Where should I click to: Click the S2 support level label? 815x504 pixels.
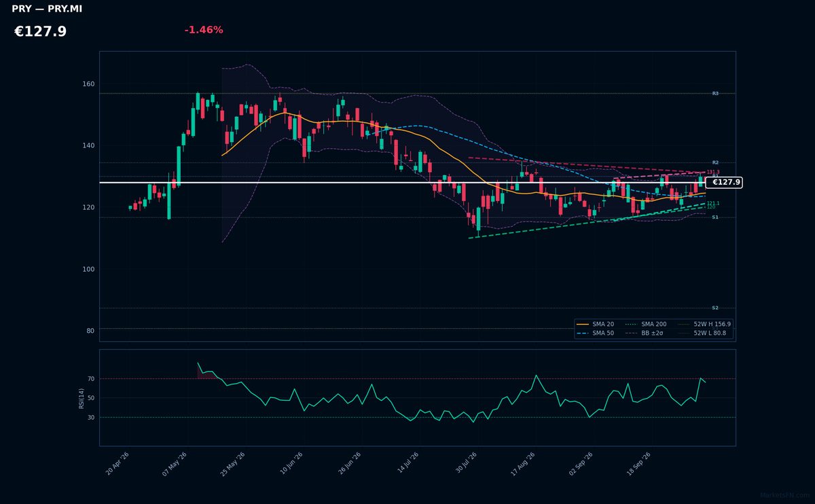coord(715,308)
